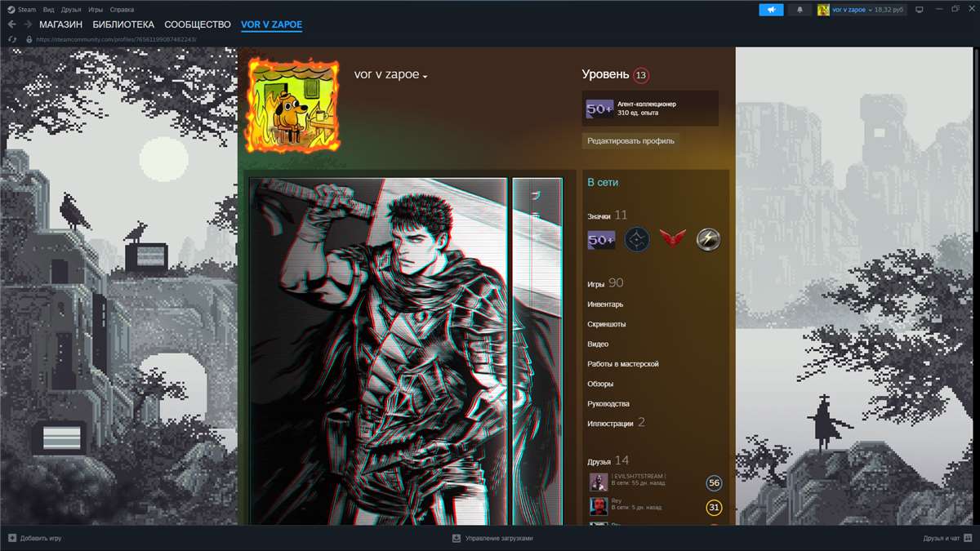This screenshot has width=980, height=551.
Task: Click the lightning bolt badge icon
Action: coord(707,239)
